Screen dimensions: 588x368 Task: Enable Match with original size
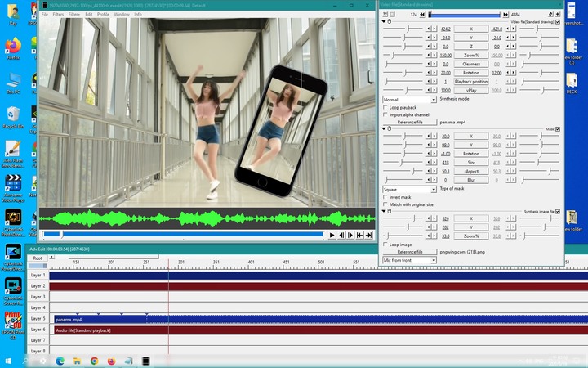pos(385,204)
